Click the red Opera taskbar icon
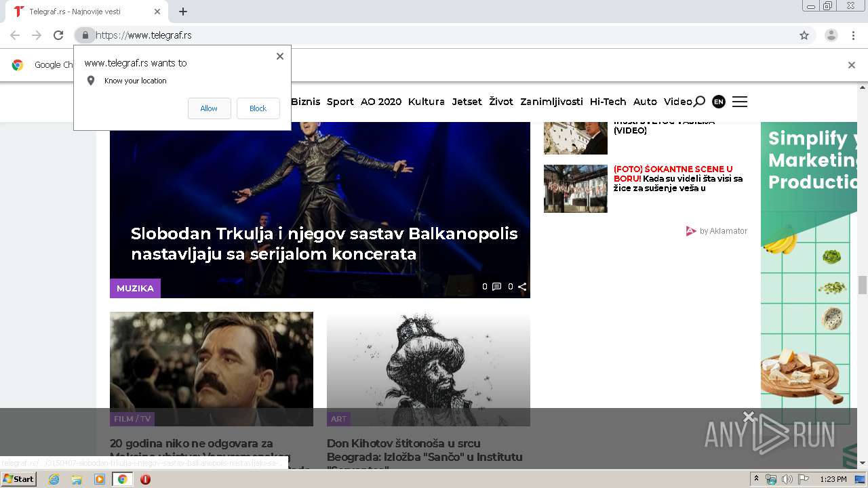Screen dimensions: 868x488 [x=145, y=479]
